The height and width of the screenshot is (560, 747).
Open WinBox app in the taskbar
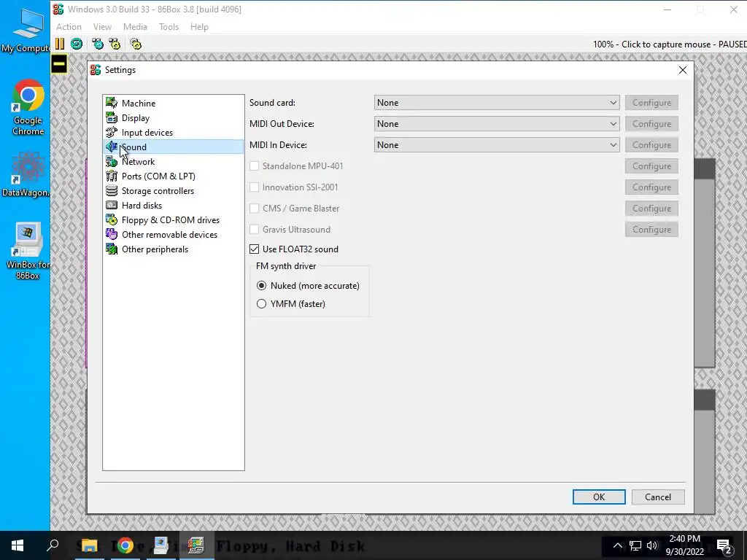tap(160, 545)
